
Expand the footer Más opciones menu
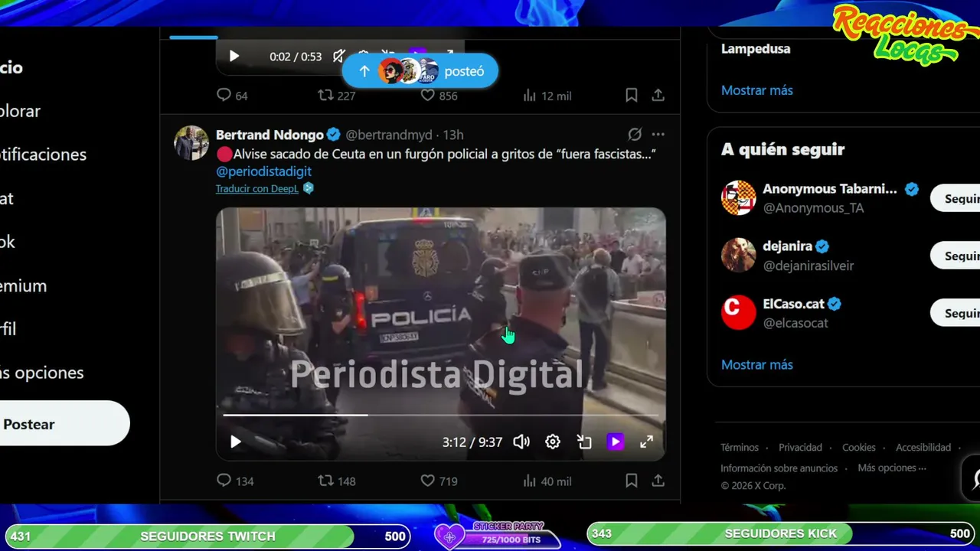(892, 468)
